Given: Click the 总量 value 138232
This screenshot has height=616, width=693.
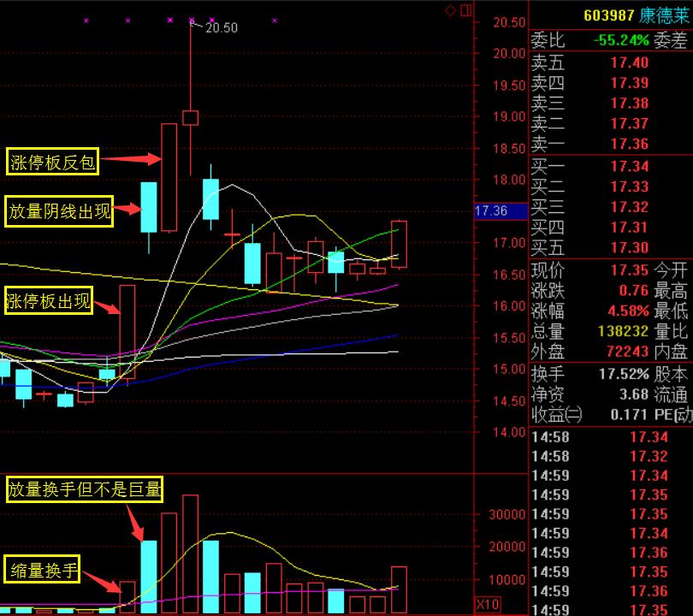Looking at the screenshot, I should 623,331.
